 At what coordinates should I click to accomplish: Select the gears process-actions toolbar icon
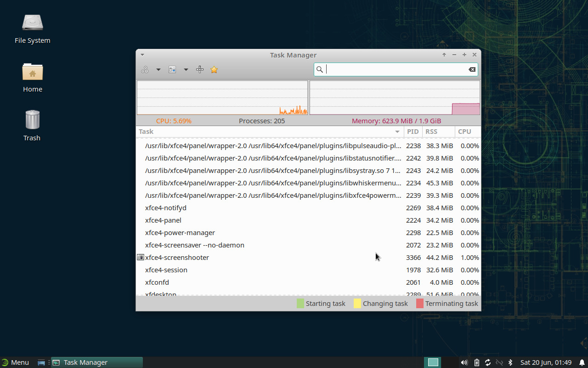pos(144,69)
